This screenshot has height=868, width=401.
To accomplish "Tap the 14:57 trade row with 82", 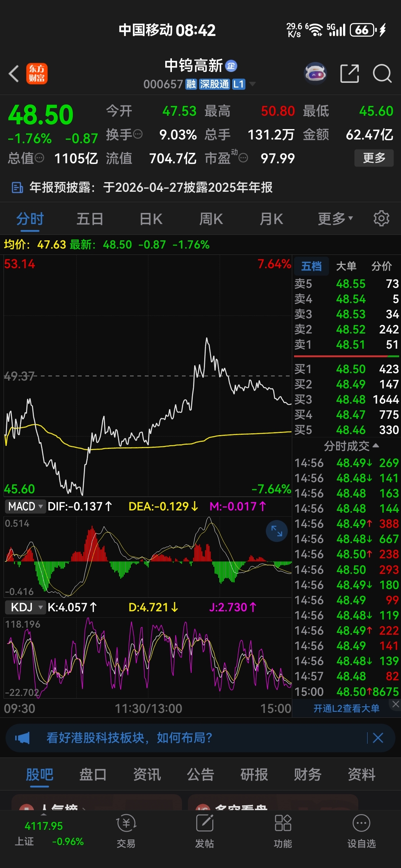I will coord(346,676).
